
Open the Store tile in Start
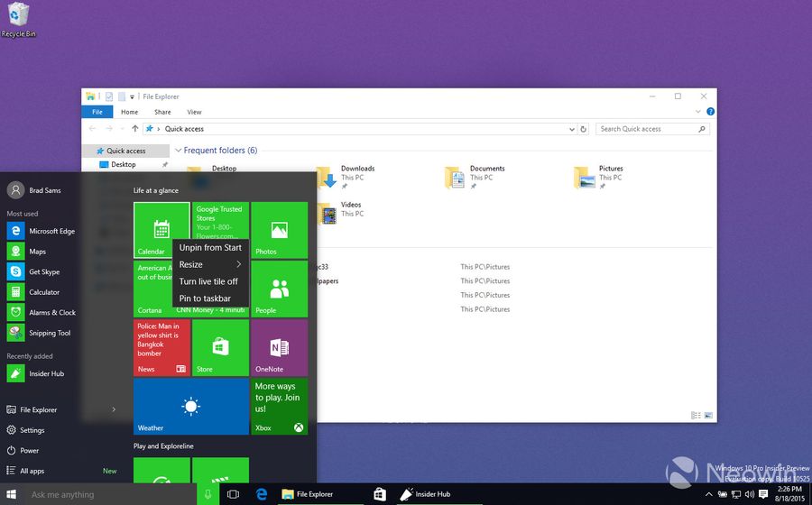tap(221, 348)
